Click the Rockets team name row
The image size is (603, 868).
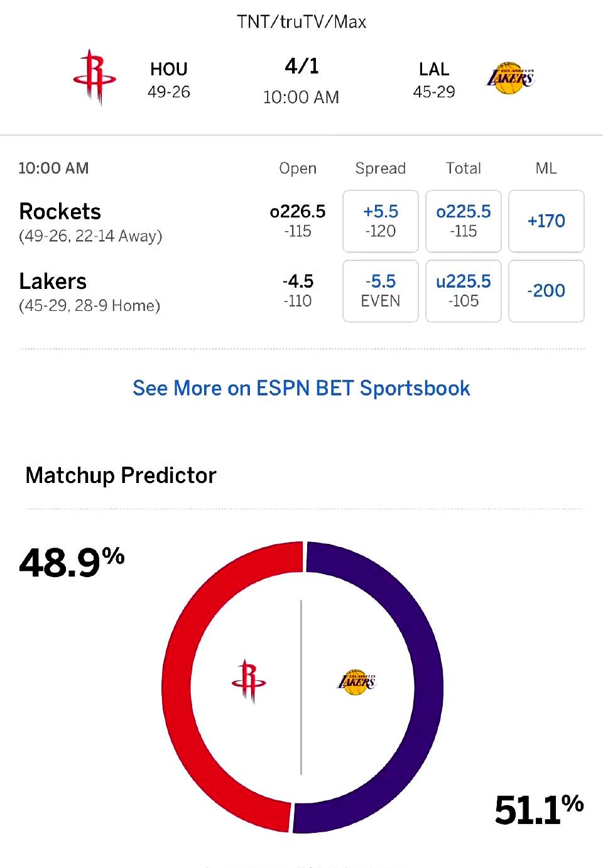(x=60, y=212)
